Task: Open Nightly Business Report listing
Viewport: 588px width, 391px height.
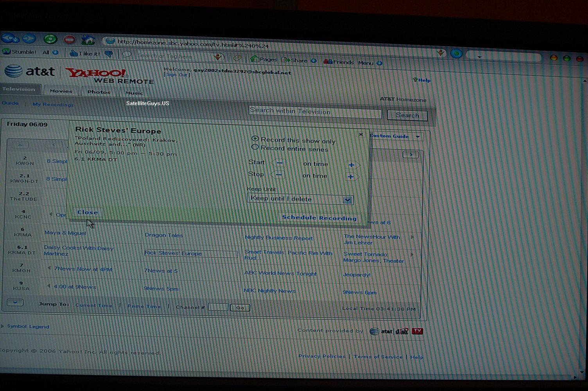Action: tap(279, 238)
